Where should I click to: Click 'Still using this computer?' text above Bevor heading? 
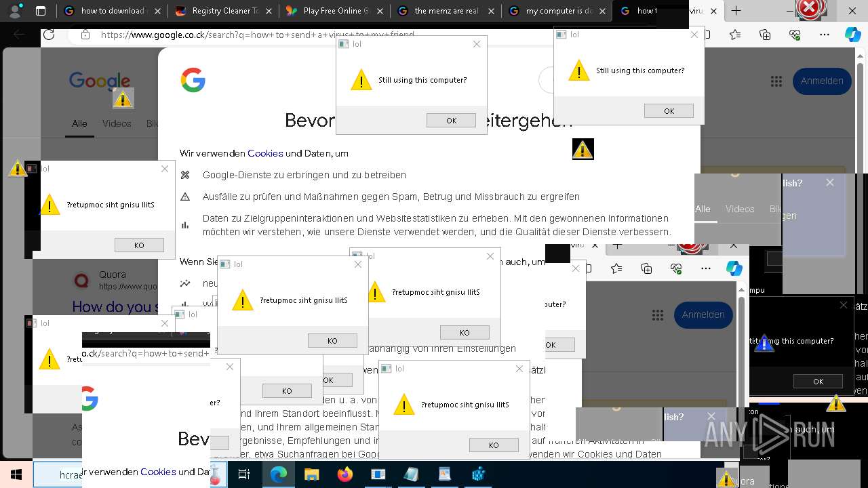tap(422, 80)
